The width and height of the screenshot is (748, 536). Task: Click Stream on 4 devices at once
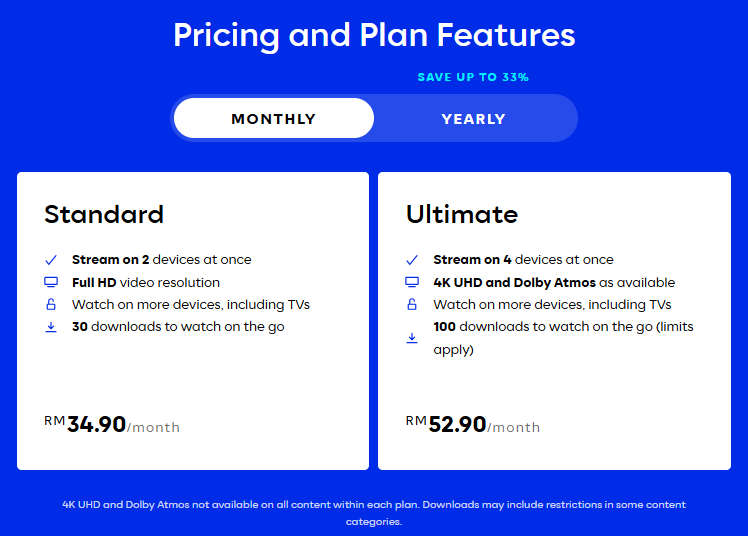(x=523, y=259)
